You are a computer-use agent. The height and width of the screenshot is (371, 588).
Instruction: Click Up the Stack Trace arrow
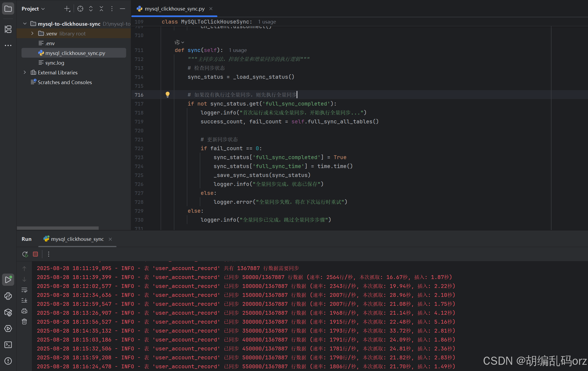(x=24, y=268)
